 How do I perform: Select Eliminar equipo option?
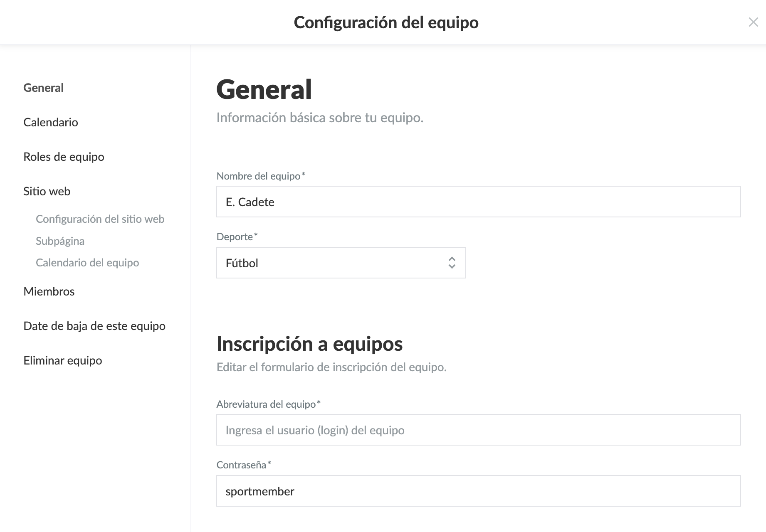[x=63, y=360]
